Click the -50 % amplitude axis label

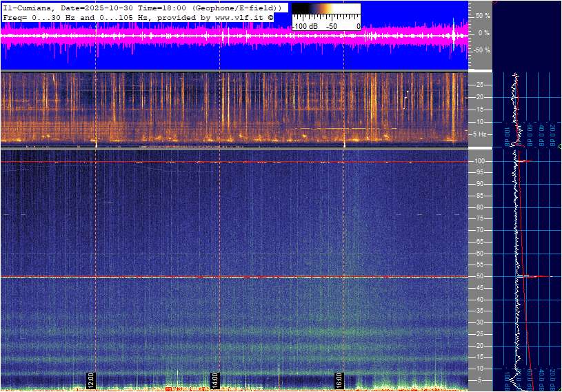click(481, 50)
